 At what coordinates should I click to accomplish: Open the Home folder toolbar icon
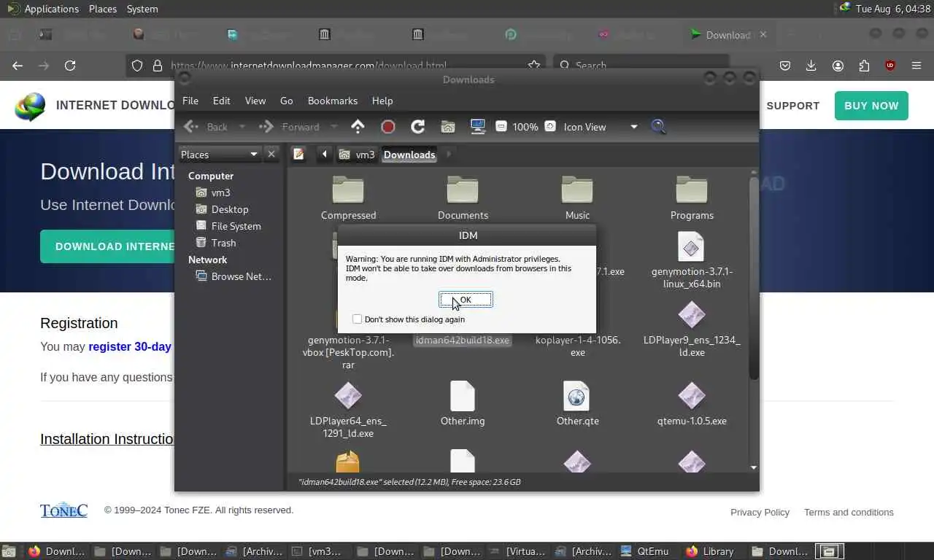coord(448,127)
